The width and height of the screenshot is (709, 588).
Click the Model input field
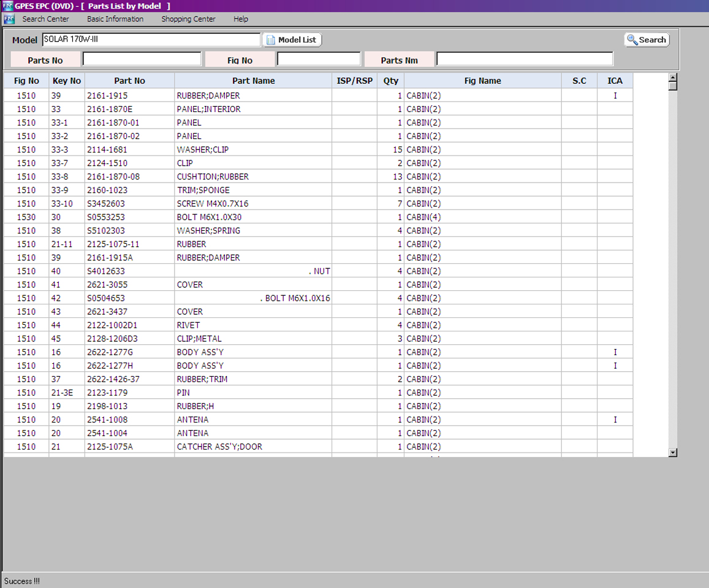click(151, 40)
